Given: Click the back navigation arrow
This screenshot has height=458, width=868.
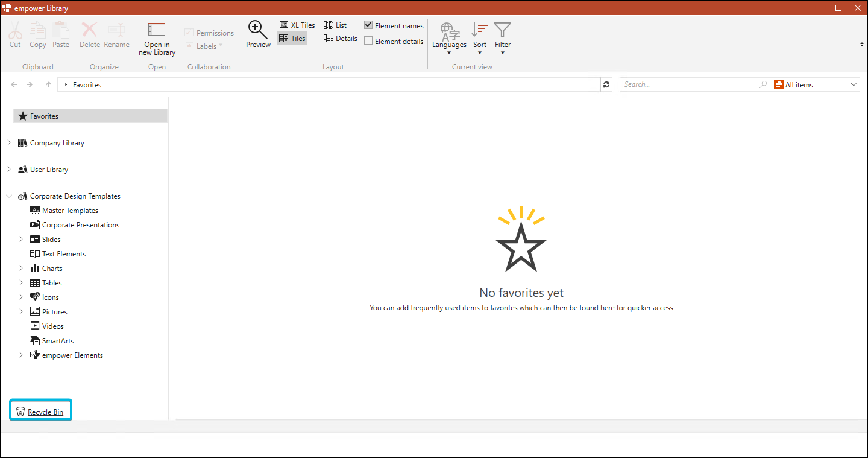Looking at the screenshot, I should point(14,84).
